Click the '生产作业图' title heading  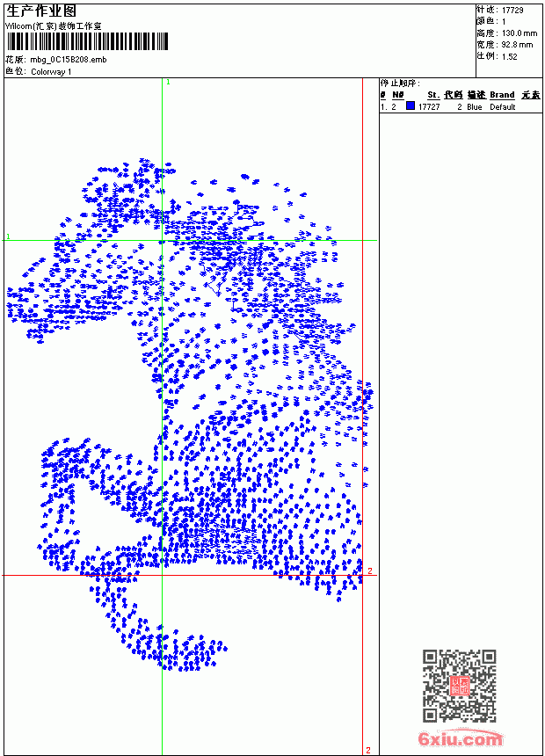click(41, 11)
